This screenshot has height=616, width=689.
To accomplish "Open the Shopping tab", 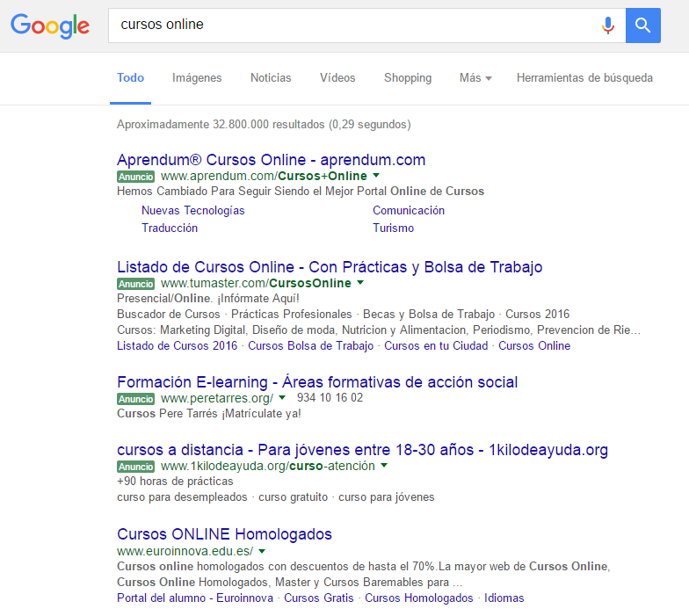I will (x=408, y=77).
